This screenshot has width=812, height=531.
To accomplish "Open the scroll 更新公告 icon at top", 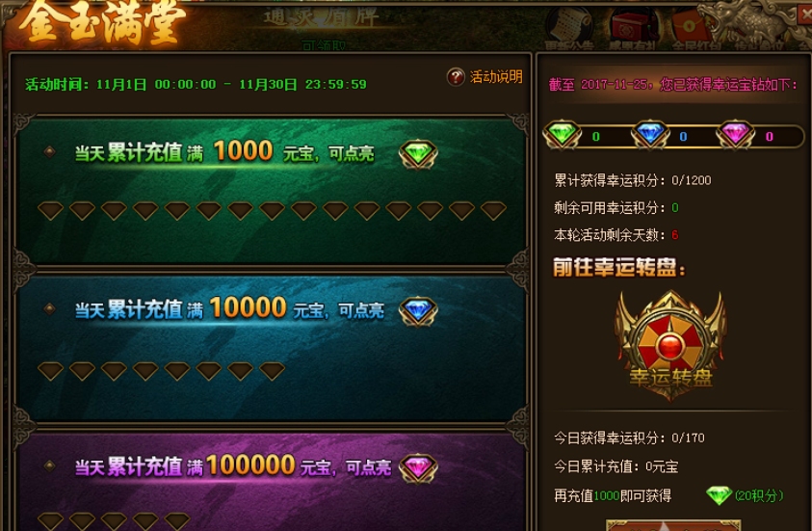I will coord(569,26).
